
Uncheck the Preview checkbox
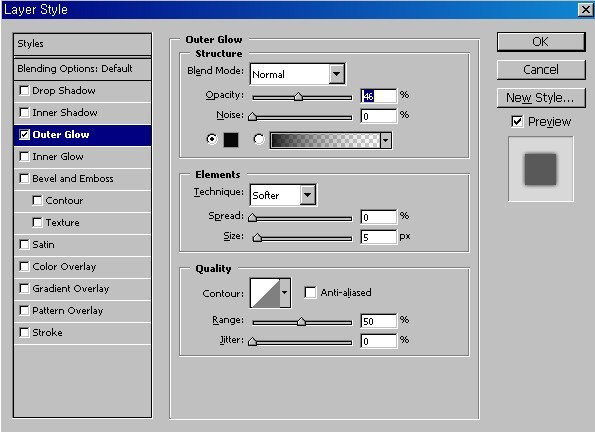coord(517,121)
